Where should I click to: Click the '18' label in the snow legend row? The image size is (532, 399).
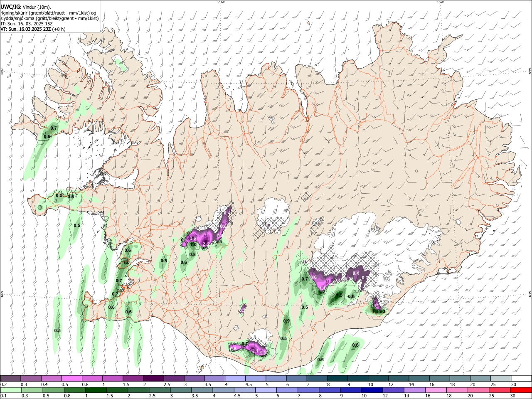point(453,384)
